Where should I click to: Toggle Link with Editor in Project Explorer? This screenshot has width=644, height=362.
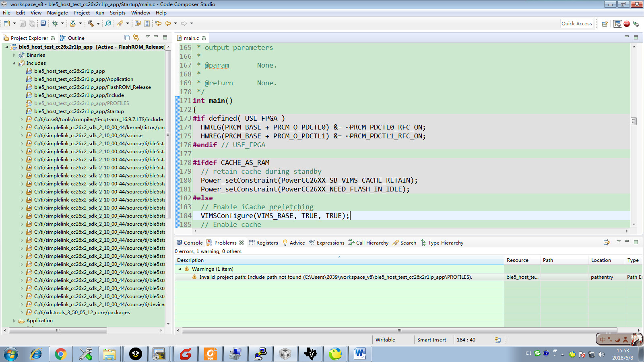[136, 37]
